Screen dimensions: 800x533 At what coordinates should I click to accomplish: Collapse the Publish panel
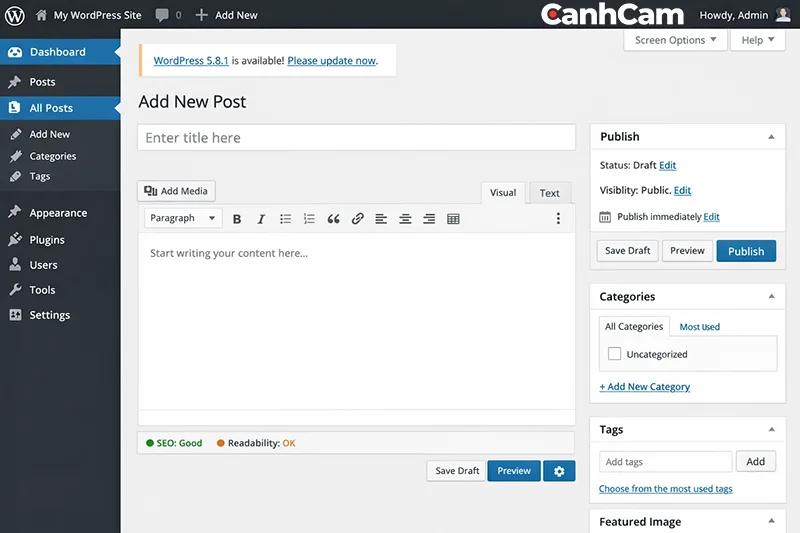click(x=771, y=137)
